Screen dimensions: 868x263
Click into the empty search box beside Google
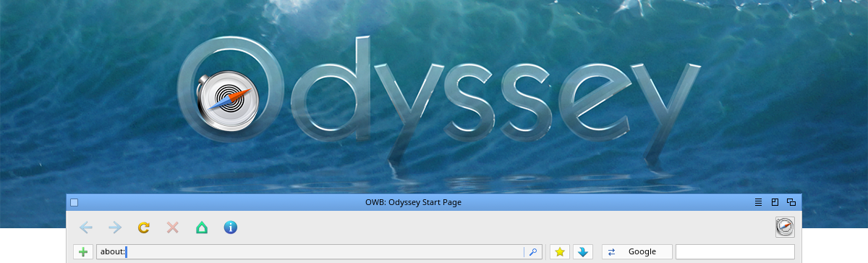[x=735, y=252]
